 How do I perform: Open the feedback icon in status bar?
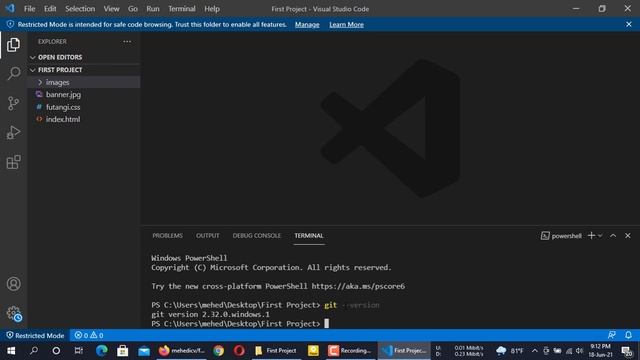tap(611, 335)
